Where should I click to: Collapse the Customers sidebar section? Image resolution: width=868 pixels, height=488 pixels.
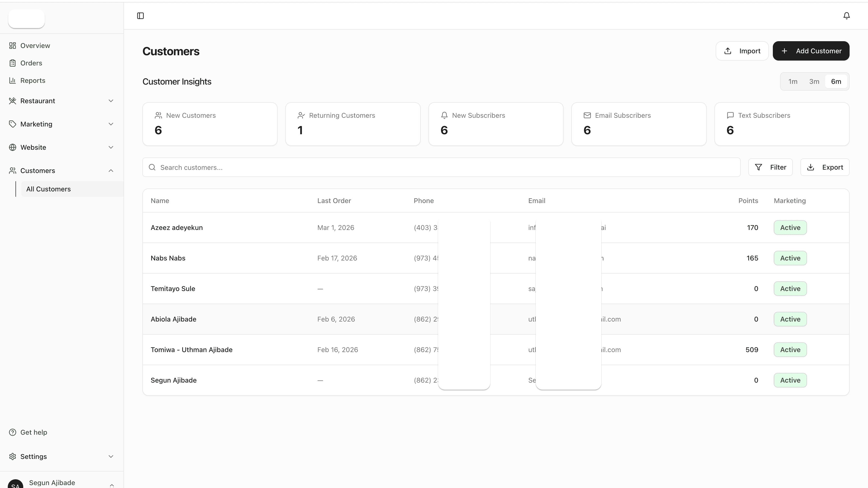pos(62,171)
